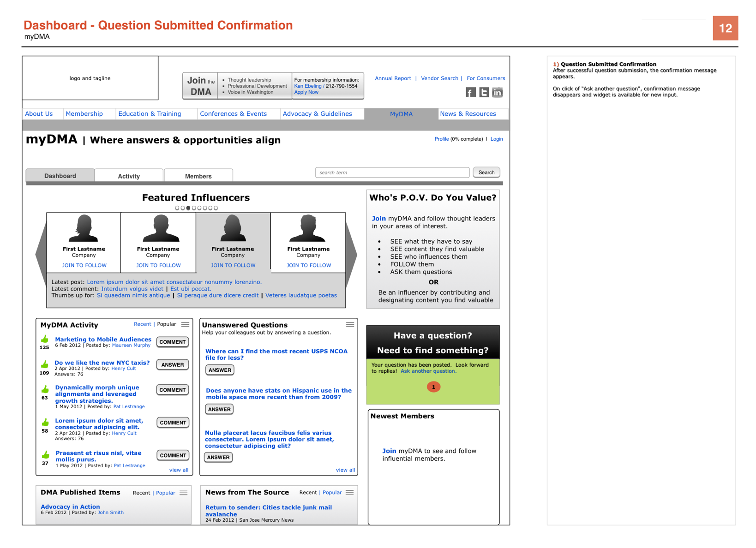Viewport: 756px width, 548px height.
Task: Open Return to sender news article
Action: click(x=269, y=511)
